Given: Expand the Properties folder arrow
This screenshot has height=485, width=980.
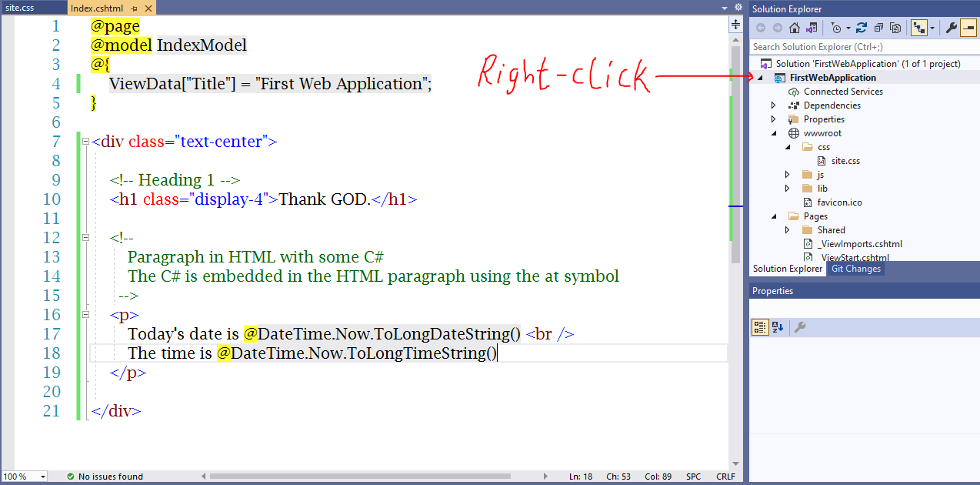Looking at the screenshot, I should point(774,119).
